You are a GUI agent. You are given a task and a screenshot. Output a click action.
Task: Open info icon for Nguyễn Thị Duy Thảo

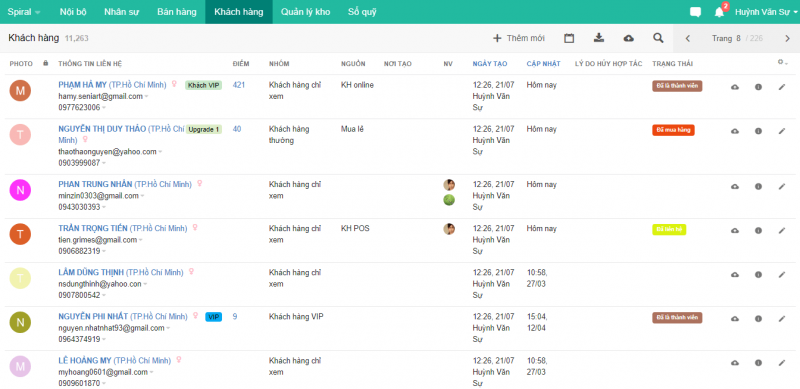[x=758, y=131]
